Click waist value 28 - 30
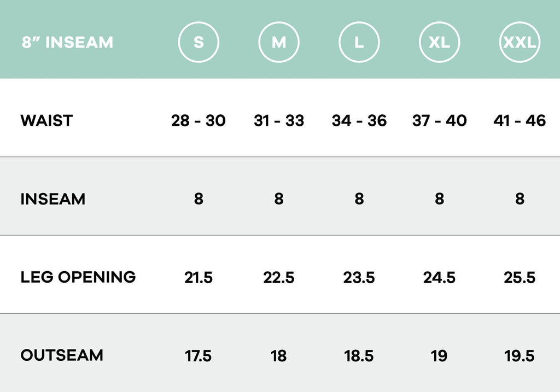Screen dimensions: 560x392 pos(199,120)
